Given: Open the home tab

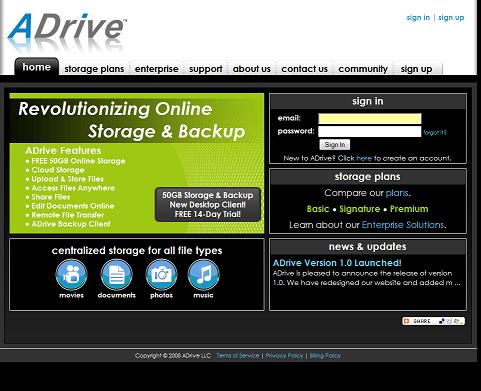Looking at the screenshot, I should coord(37,67).
